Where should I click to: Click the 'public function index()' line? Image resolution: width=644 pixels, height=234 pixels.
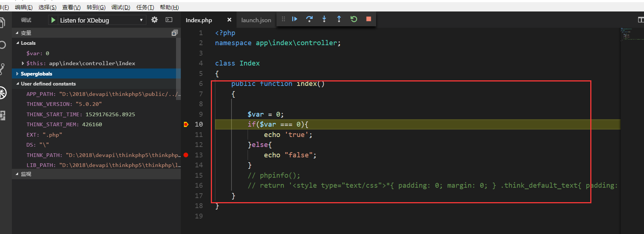[278, 84]
